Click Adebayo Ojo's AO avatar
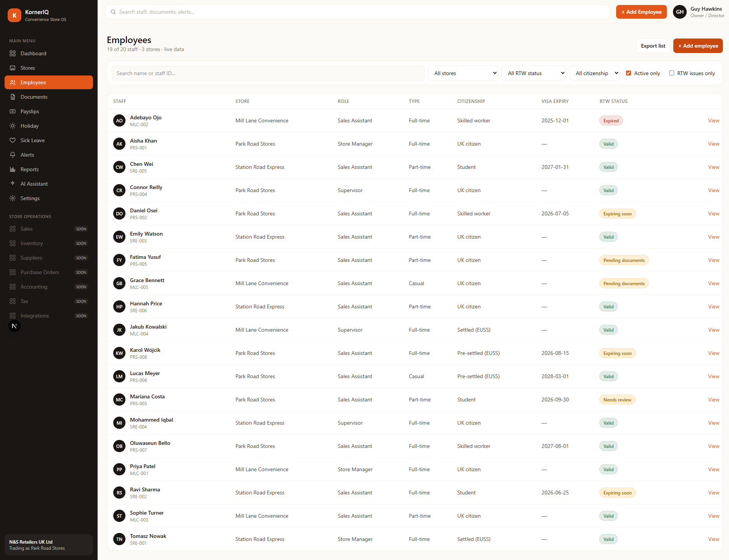Viewport: 729px width, 560px height. pyautogui.click(x=119, y=120)
